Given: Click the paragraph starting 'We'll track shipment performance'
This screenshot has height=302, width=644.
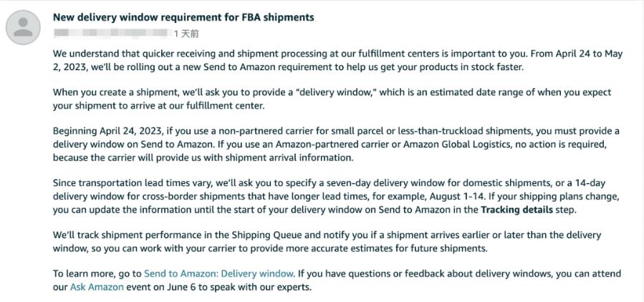Looking at the screenshot, I should click(x=327, y=242).
